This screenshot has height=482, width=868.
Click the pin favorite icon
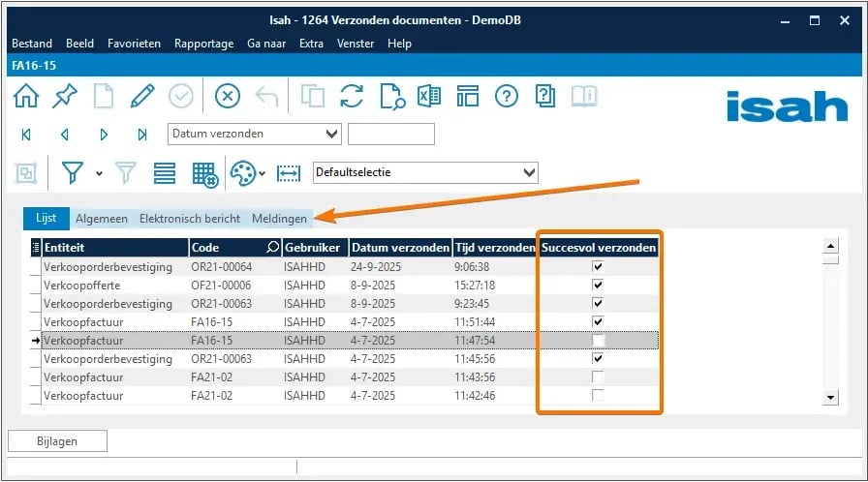click(65, 96)
